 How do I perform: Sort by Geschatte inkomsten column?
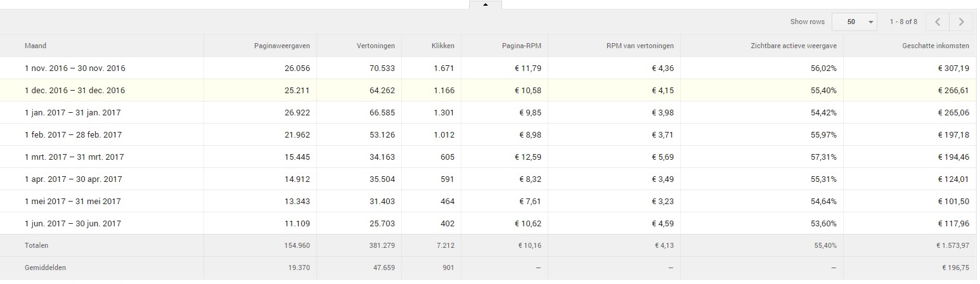(x=935, y=46)
